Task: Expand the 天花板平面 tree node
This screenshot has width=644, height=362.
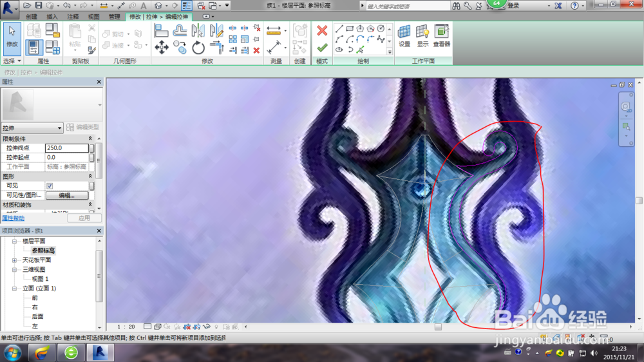Action: tap(14, 260)
